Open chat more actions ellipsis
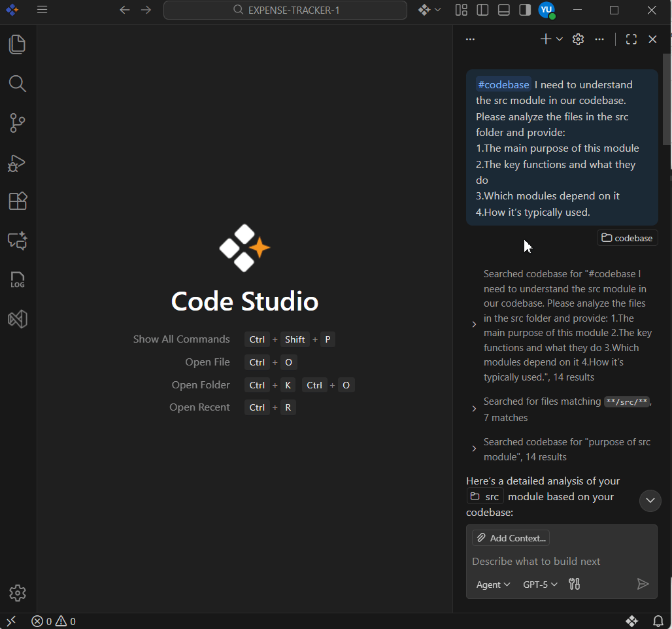Image resolution: width=672 pixels, height=629 pixels. click(599, 39)
